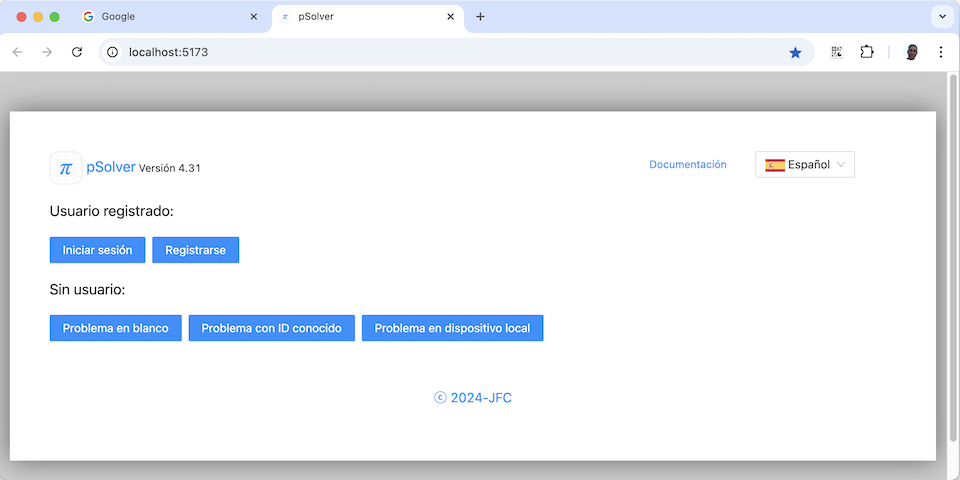Image resolution: width=960 pixels, height=480 pixels.
Task: Open the Chrome profile avatar
Action: [911, 52]
